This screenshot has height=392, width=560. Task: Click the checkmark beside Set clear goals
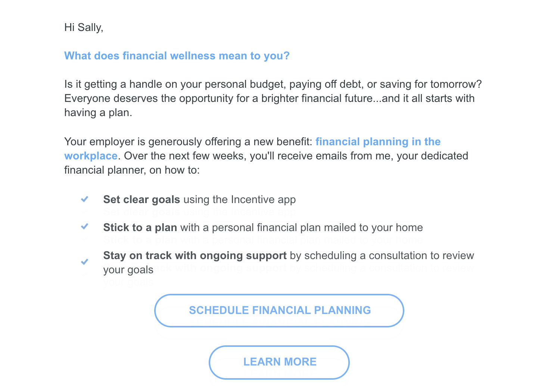(x=85, y=199)
